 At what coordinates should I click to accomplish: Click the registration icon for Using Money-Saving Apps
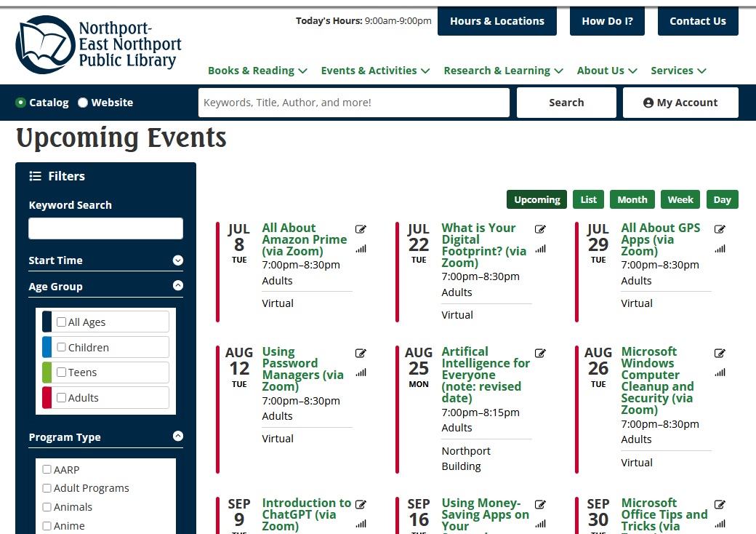541,505
